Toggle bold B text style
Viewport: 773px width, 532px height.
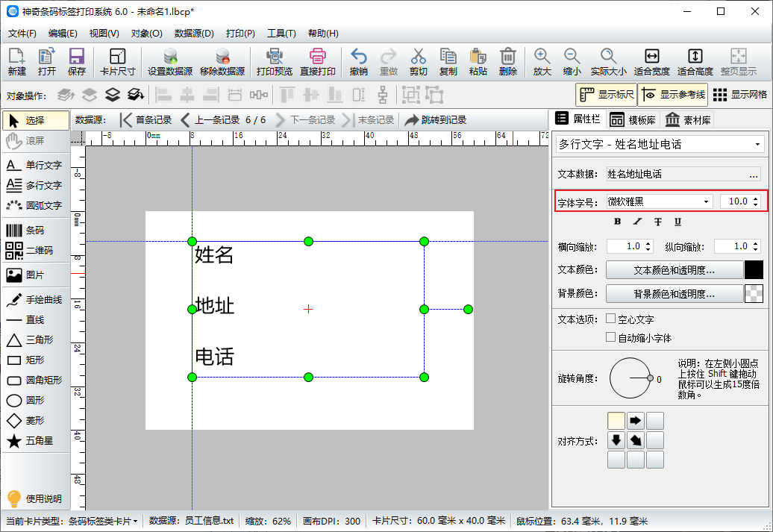tap(617, 222)
